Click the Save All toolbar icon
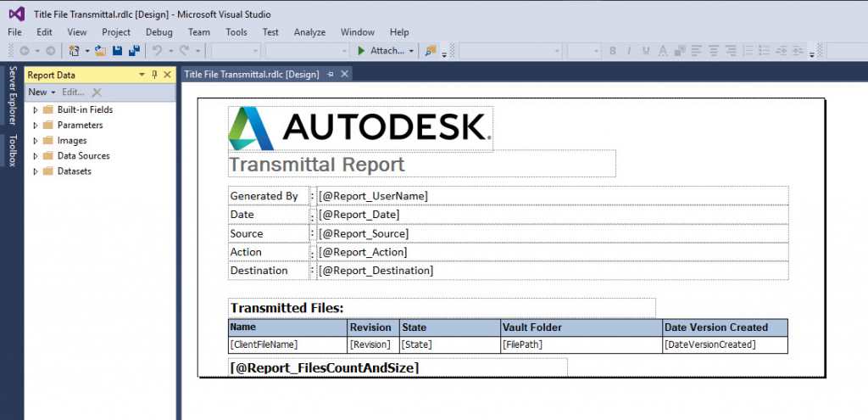This screenshot has height=420, width=868. pos(134,51)
